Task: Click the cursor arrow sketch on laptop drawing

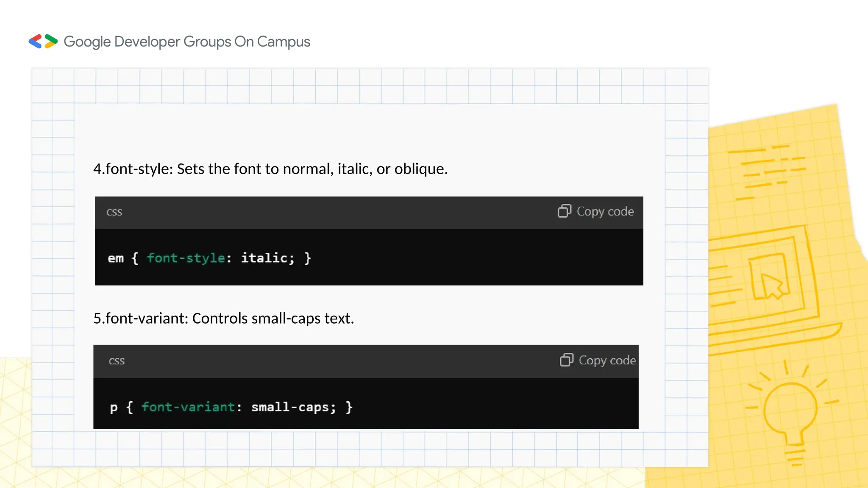Action: pyautogui.click(x=771, y=286)
